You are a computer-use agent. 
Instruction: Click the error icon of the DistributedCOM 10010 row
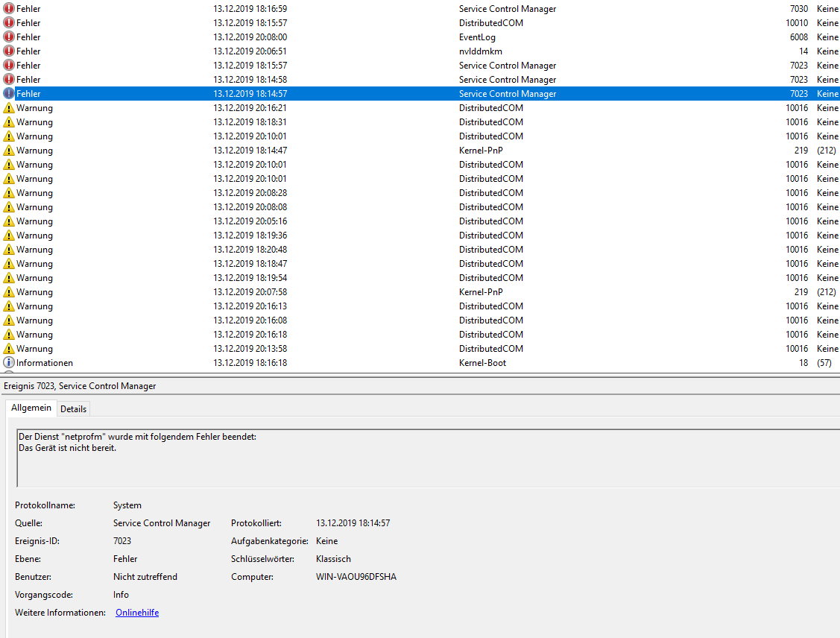coord(9,22)
